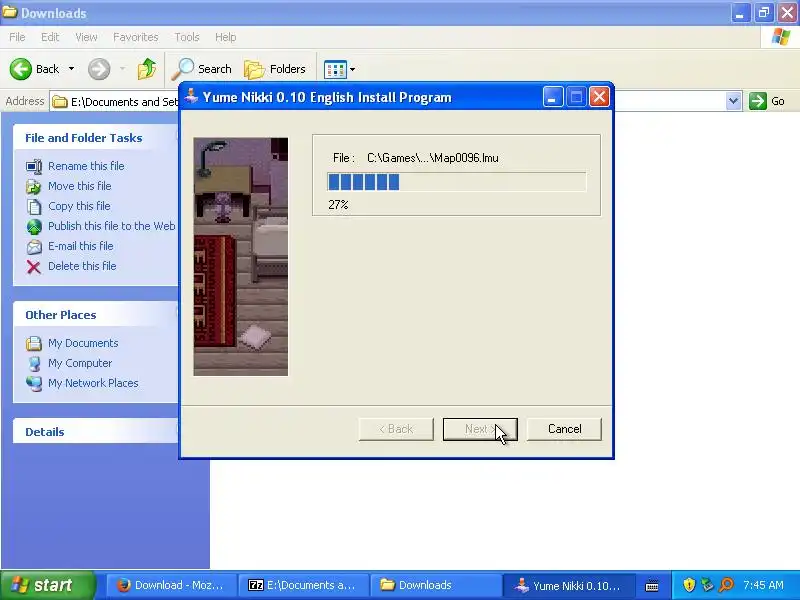This screenshot has height=600, width=800.
Task: Click the red X Delete icon
Action: tap(34, 267)
